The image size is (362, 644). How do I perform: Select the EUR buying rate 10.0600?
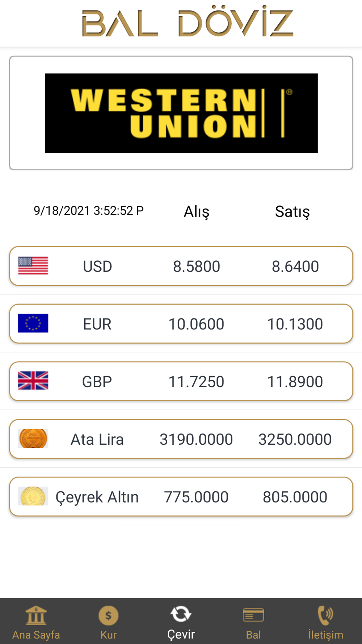pyautogui.click(x=196, y=324)
